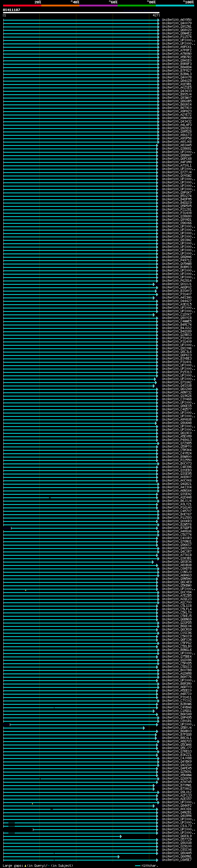Select hit UniRef100_C6HDT8
Screen dimensions: 197x868
(x=176, y=568)
